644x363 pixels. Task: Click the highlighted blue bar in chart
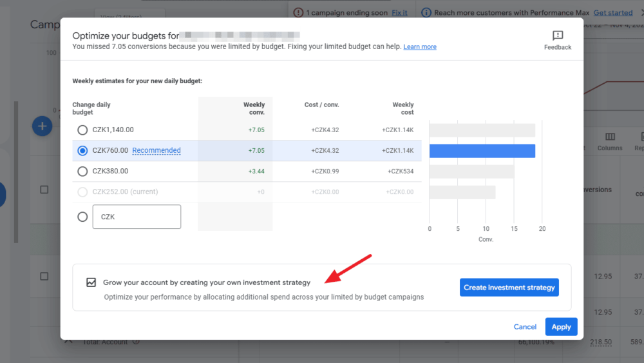pos(482,151)
